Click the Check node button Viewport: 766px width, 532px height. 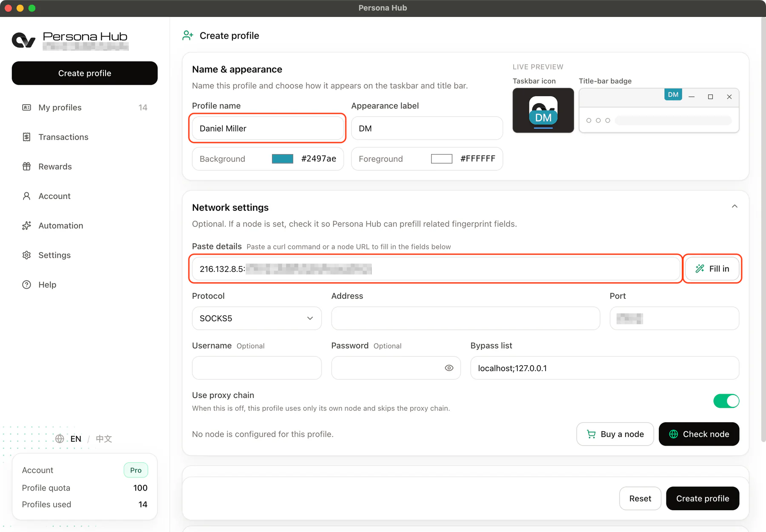[x=699, y=434]
